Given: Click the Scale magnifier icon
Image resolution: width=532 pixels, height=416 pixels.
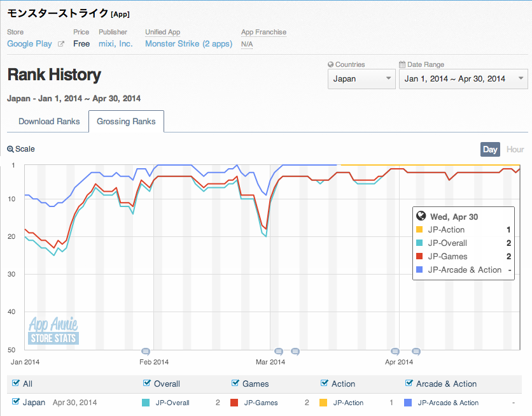Looking at the screenshot, I should 11,149.
